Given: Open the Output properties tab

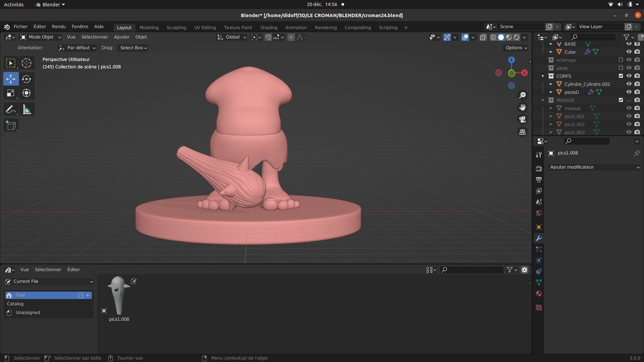Looking at the screenshot, I should point(539,180).
